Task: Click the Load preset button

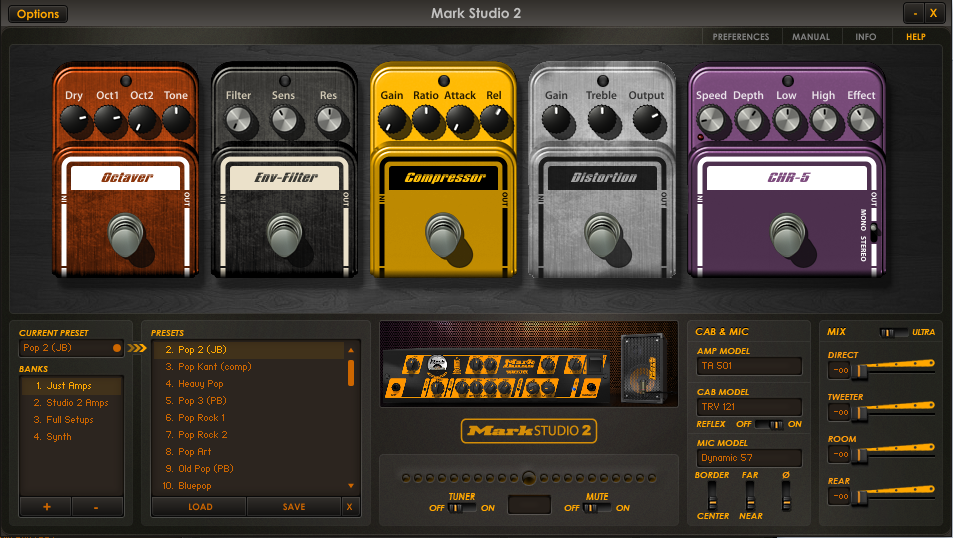Action: point(200,507)
